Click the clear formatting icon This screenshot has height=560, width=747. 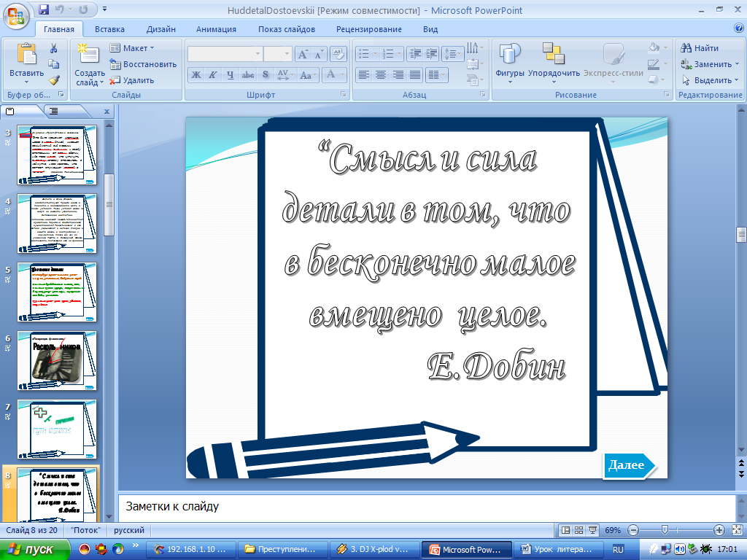[338, 54]
